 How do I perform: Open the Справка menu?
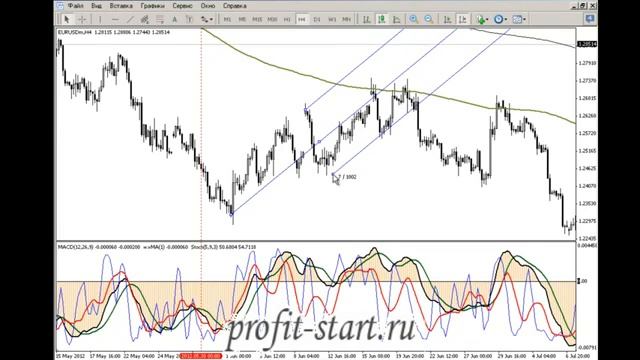[235, 6]
